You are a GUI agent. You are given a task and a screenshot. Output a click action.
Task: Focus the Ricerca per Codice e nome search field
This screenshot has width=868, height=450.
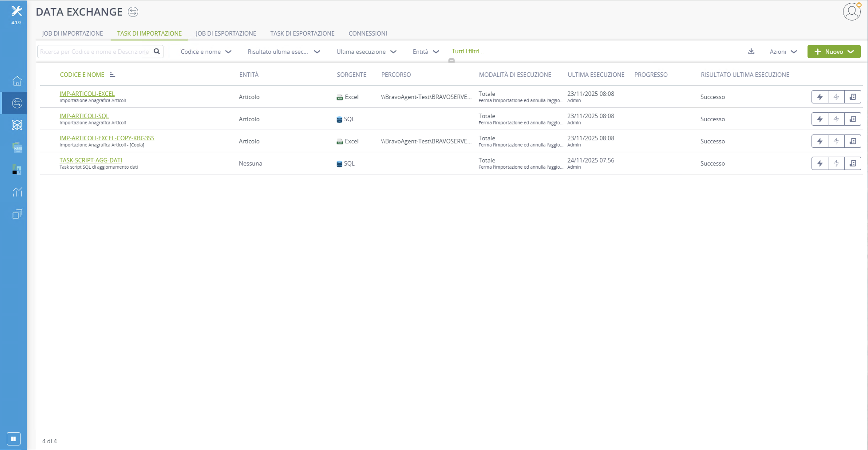(95, 52)
